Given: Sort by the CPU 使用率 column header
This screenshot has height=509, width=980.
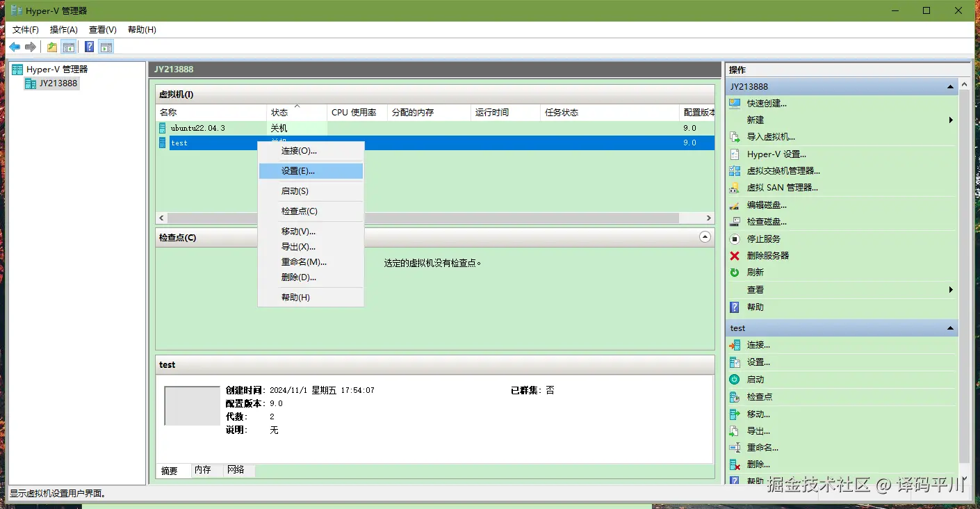Looking at the screenshot, I should point(357,113).
